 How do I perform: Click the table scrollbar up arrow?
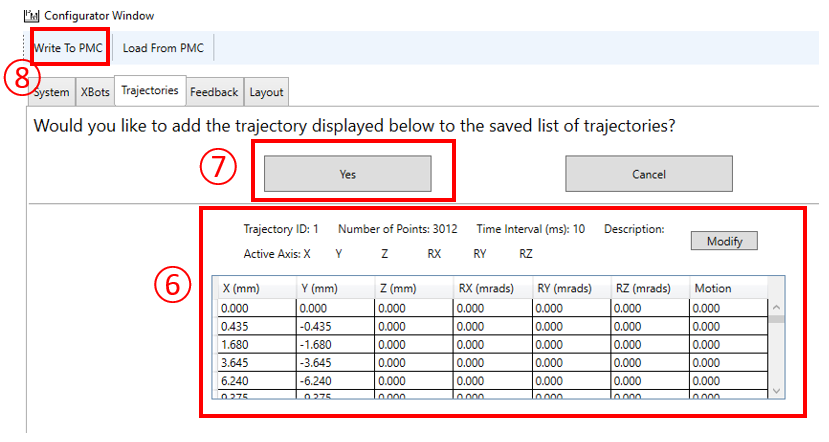coord(776,307)
